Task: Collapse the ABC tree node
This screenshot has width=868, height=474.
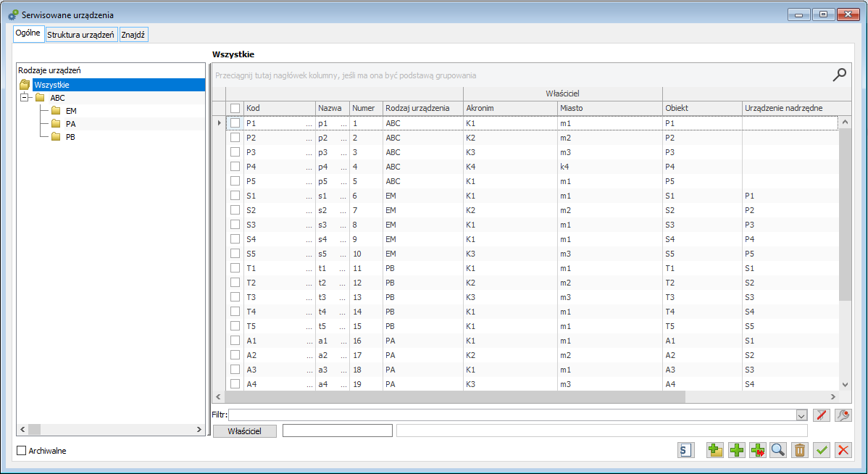Action: coord(24,97)
